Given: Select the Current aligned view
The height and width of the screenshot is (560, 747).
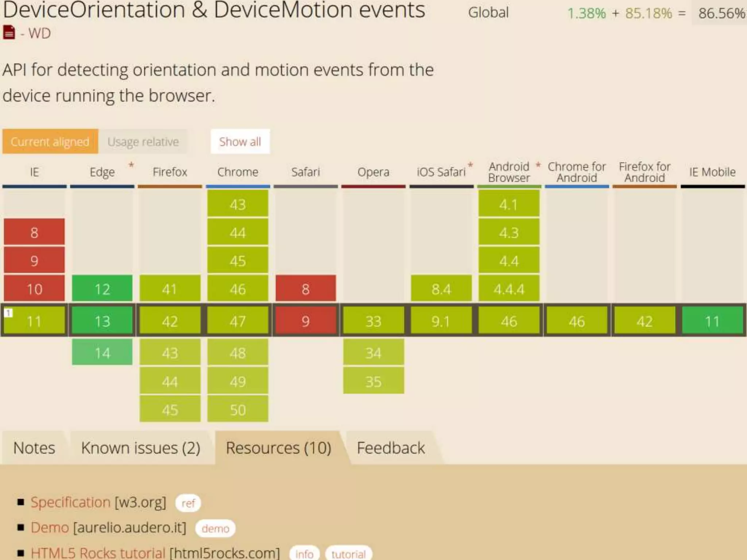Looking at the screenshot, I should [x=50, y=141].
